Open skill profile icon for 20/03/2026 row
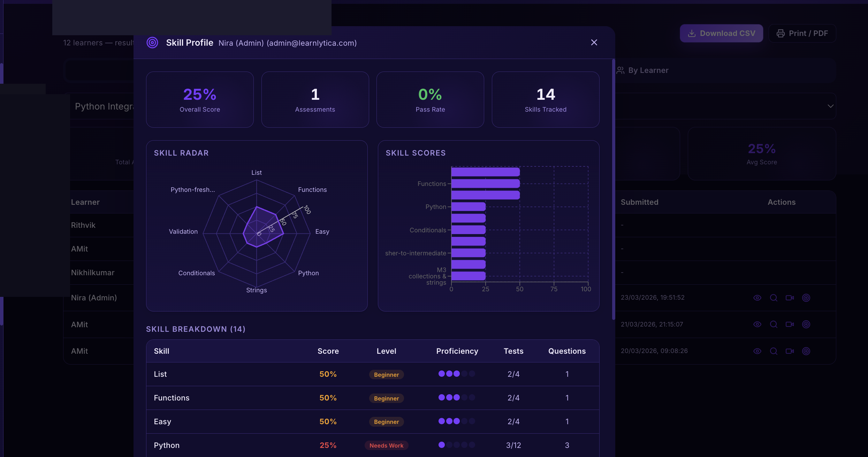The image size is (868, 457). click(806, 351)
